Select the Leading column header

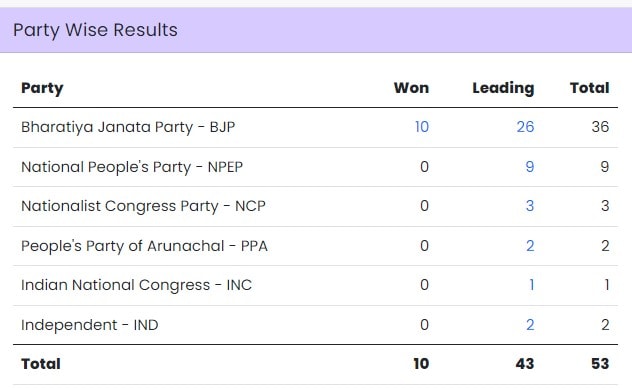[x=503, y=88]
